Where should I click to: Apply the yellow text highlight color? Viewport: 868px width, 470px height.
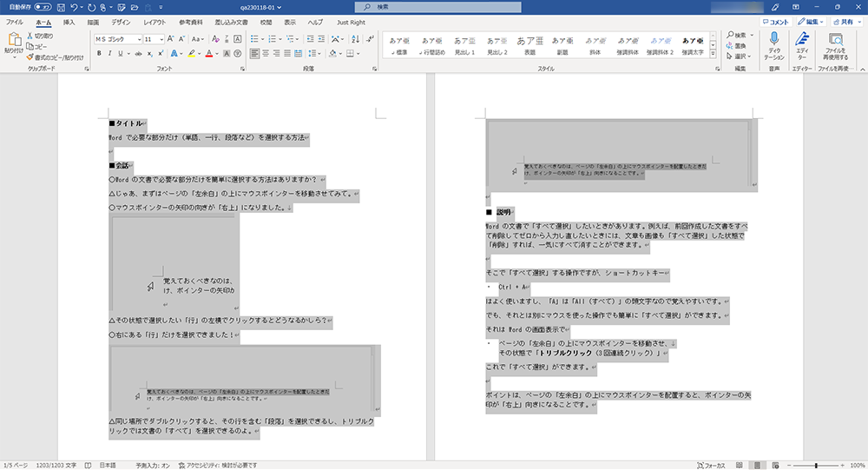click(x=191, y=53)
